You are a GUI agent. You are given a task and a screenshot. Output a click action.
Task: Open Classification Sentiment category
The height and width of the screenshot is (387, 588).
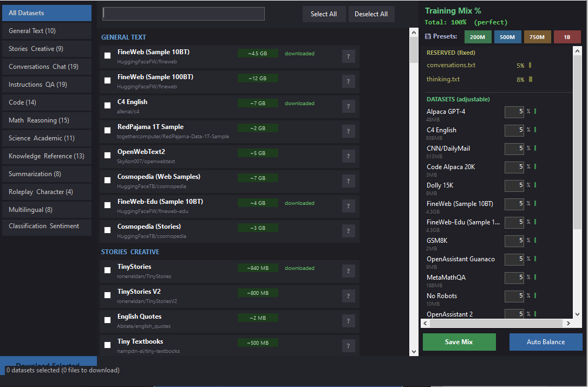pos(47,227)
